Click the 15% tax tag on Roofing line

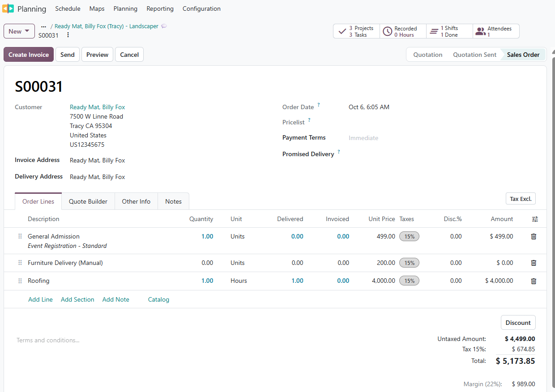point(409,281)
